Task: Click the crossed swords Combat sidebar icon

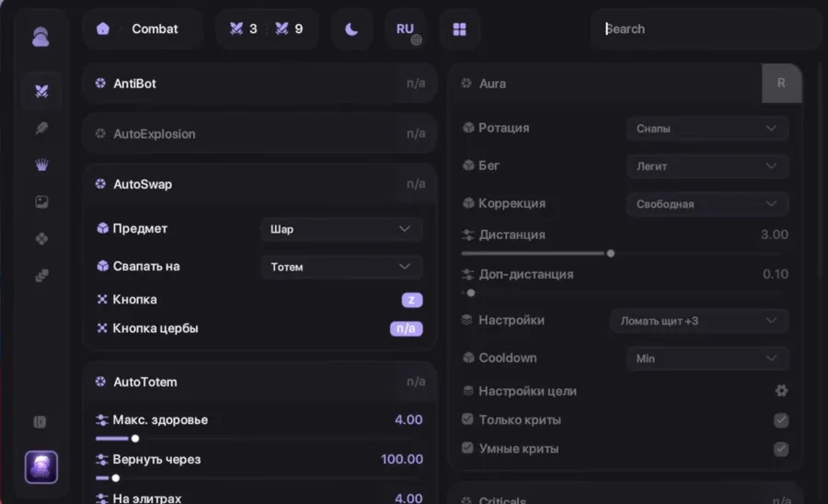Action: tap(41, 91)
